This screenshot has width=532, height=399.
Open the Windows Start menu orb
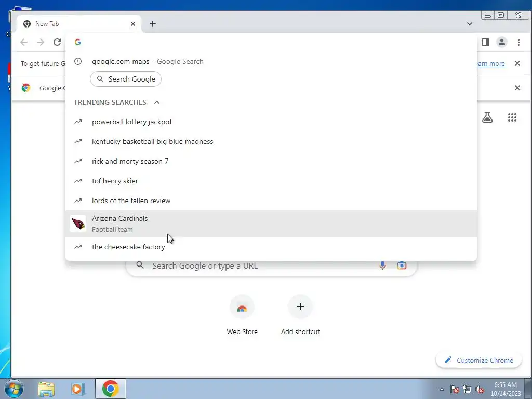coord(14,389)
